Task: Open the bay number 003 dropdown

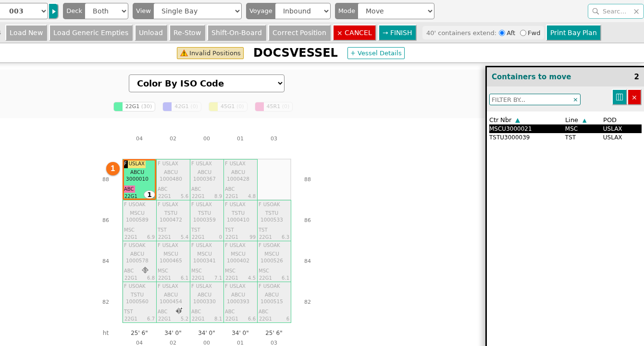Action: (x=24, y=11)
